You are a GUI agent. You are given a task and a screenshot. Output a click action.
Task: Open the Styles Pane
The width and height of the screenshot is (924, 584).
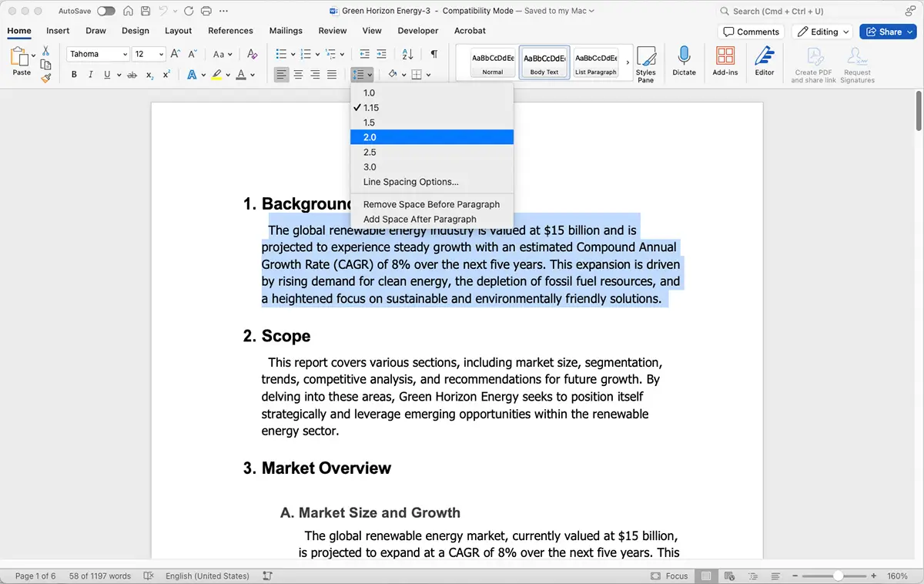point(645,62)
